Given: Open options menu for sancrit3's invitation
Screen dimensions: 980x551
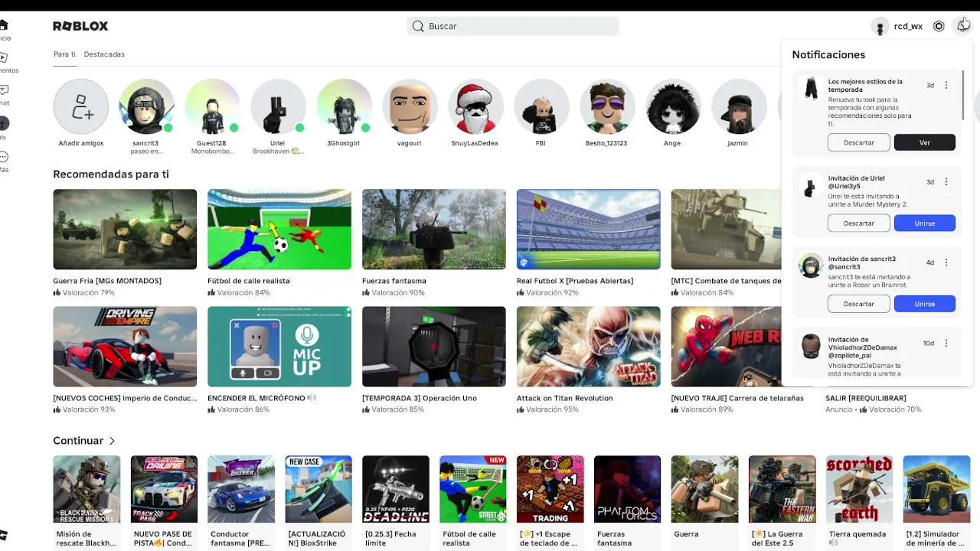Looking at the screenshot, I should [x=946, y=262].
